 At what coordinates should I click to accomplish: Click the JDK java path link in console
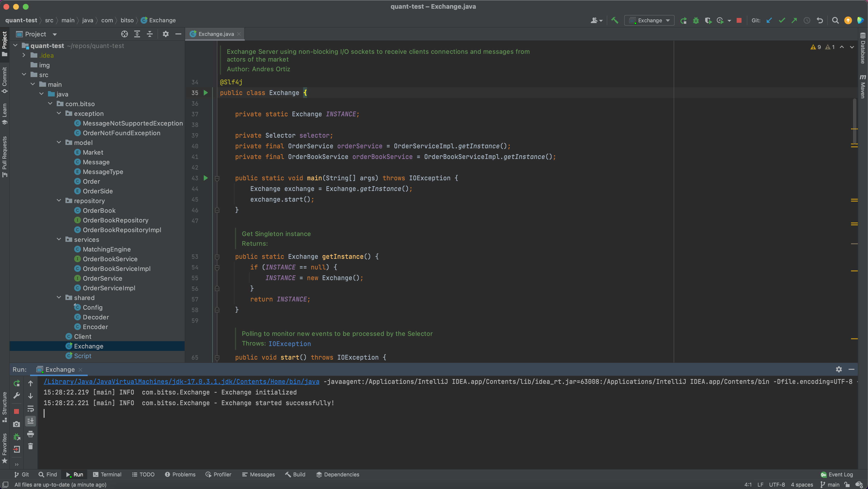pyautogui.click(x=181, y=381)
